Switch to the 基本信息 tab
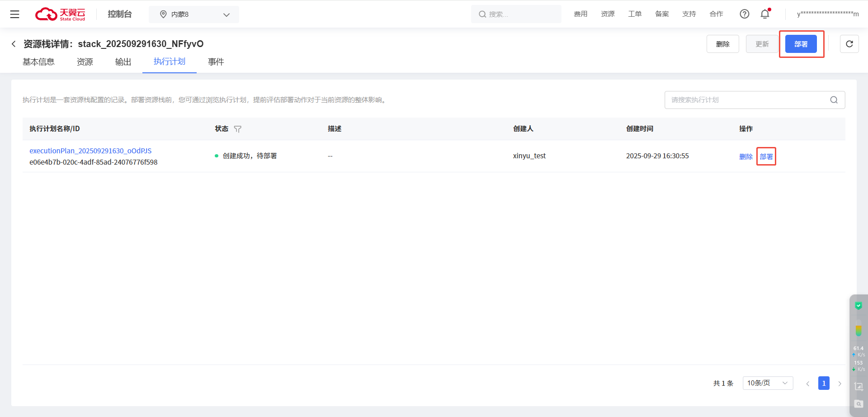Screen dimensions: 868x417 point(38,62)
